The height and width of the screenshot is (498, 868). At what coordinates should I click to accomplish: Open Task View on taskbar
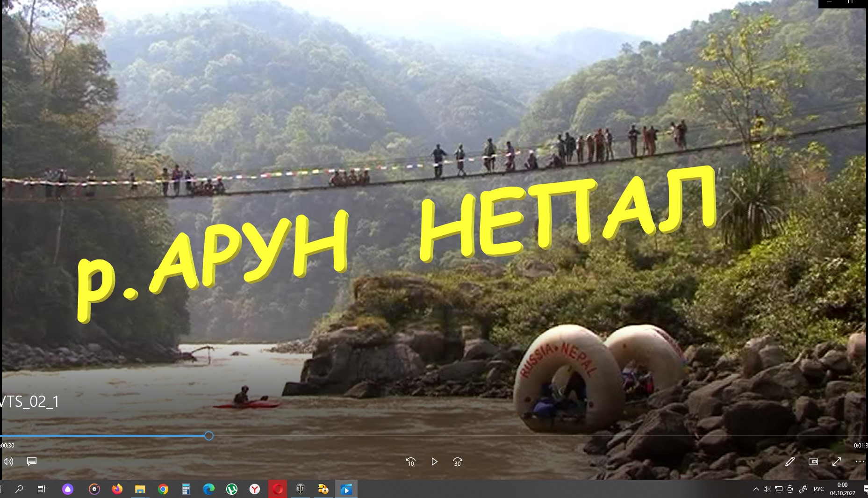click(42, 489)
